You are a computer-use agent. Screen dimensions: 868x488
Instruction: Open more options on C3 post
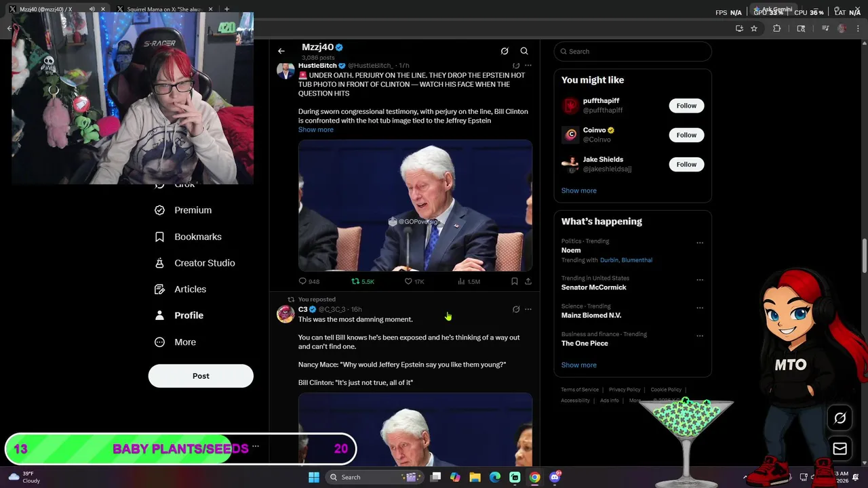pos(528,309)
